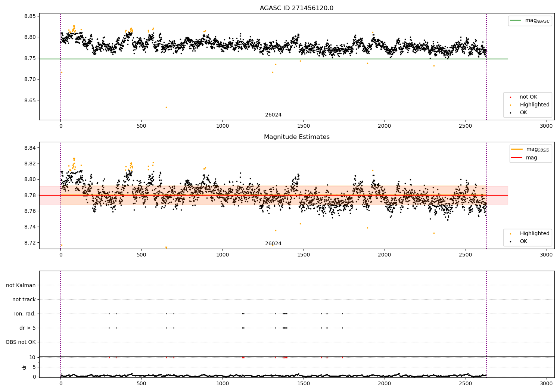Click the '5' tick on the dr axis

[34, 367]
